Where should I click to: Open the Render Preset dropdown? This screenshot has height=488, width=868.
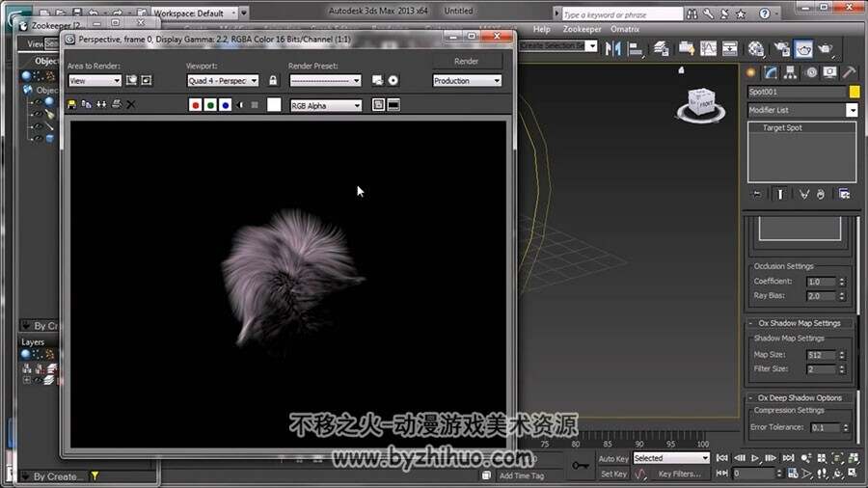click(x=326, y=81)
